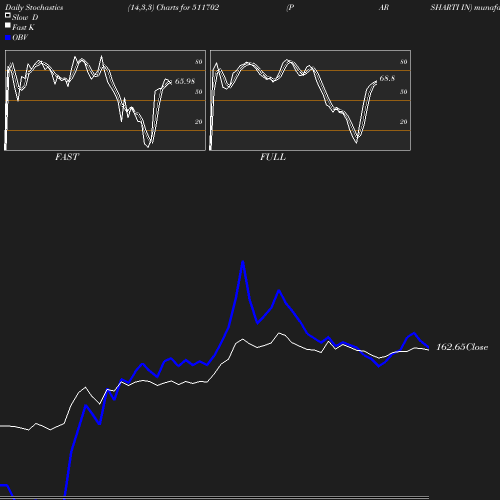Viewport: 500px width, 500px height.
Task: Click the 65.98 value in FAST chart
Action: (185, 81)
